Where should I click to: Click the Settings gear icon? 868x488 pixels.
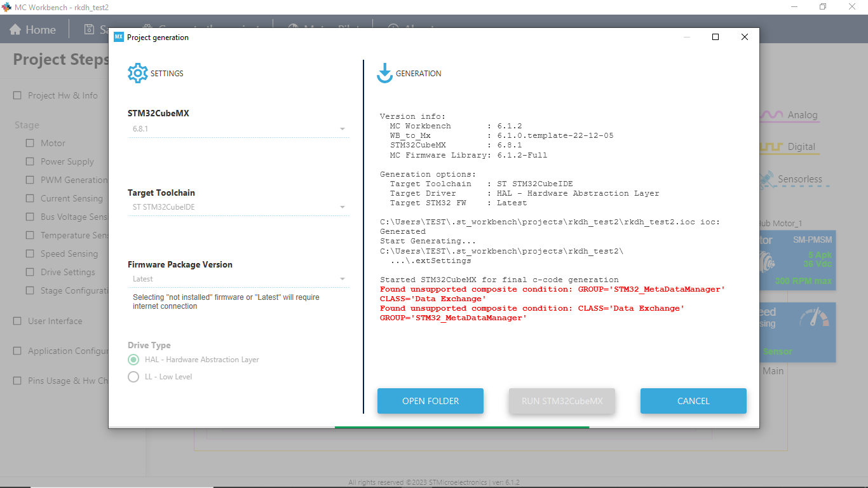[138, 72]
